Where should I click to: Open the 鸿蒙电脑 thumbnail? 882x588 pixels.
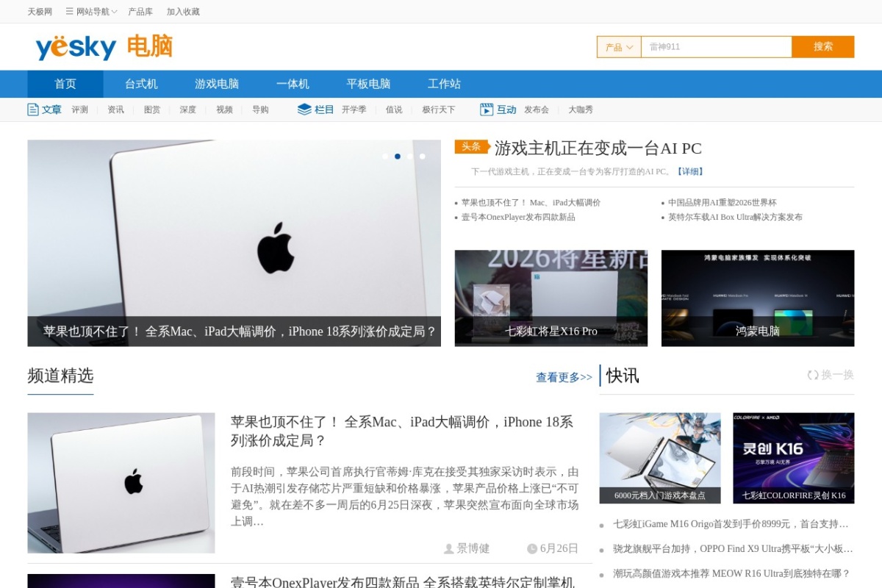pos(758,298)
